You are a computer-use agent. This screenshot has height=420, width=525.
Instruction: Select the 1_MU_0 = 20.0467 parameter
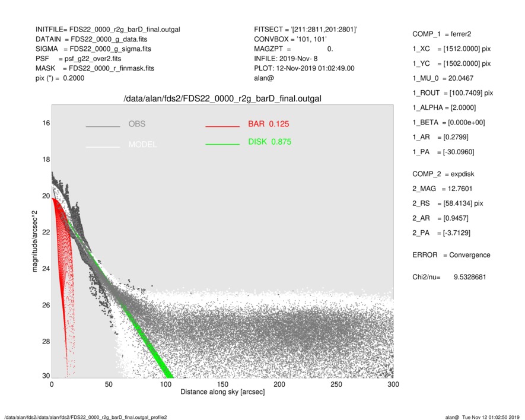coord(442,78)
